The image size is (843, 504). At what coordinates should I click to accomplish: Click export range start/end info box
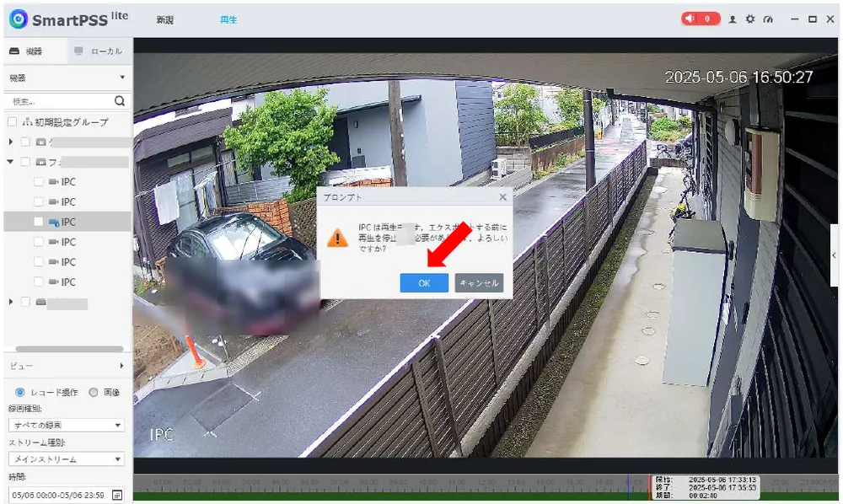[706, 487]
